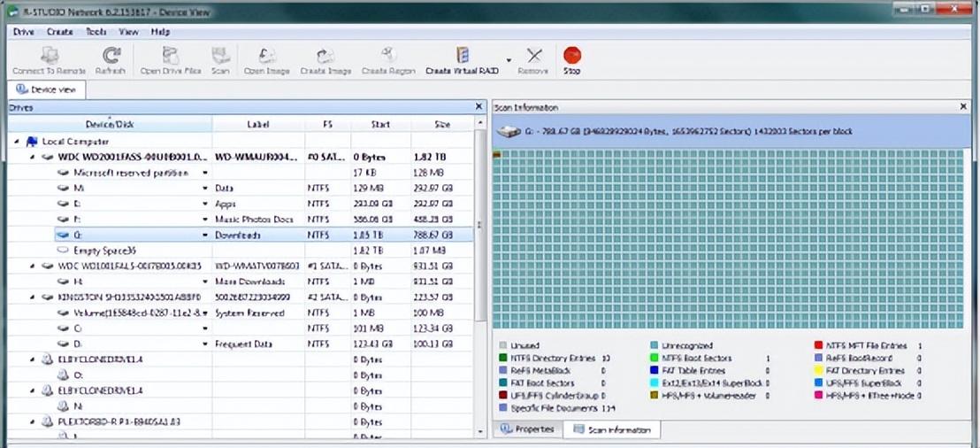This screenshot has height=448, width=980.
Task: Select the Empty Space36 entry
Action: 105,251
